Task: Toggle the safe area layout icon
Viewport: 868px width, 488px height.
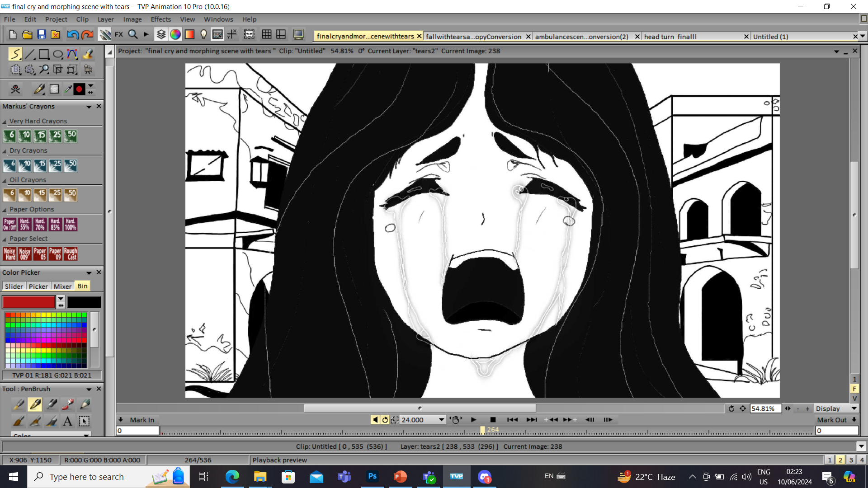Action: [281, 34]
